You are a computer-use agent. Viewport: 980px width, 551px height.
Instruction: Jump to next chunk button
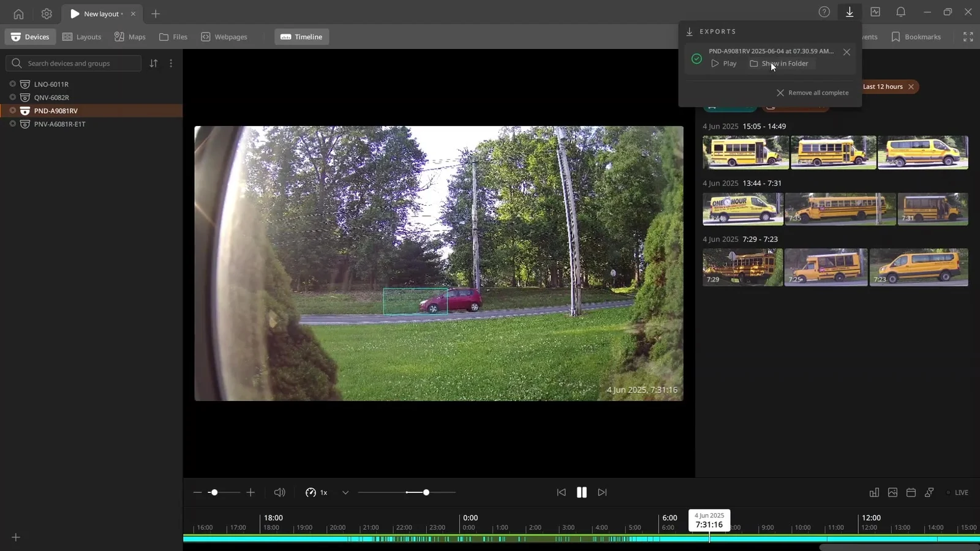(x=602, y=492)
